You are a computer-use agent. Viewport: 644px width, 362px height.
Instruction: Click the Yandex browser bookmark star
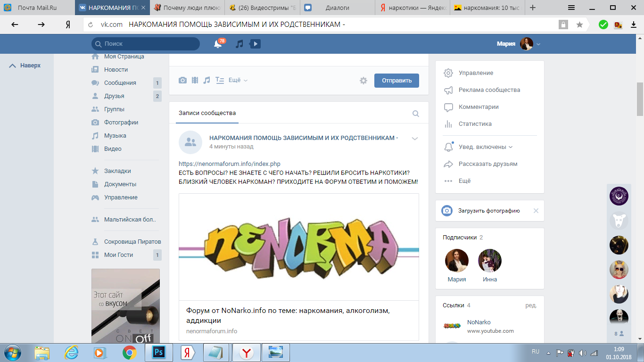(579, 25)
